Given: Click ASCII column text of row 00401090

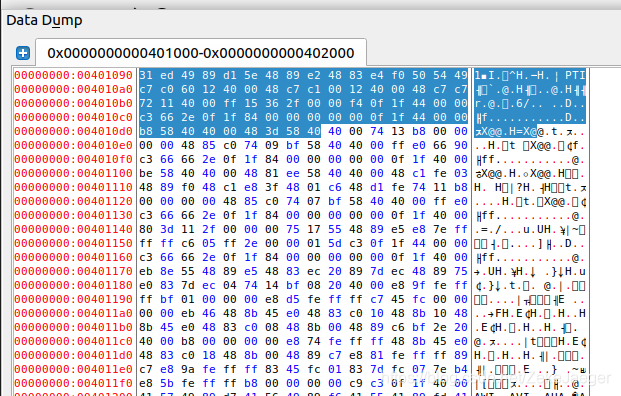Looking at the screenshot, I should point(530,75).
